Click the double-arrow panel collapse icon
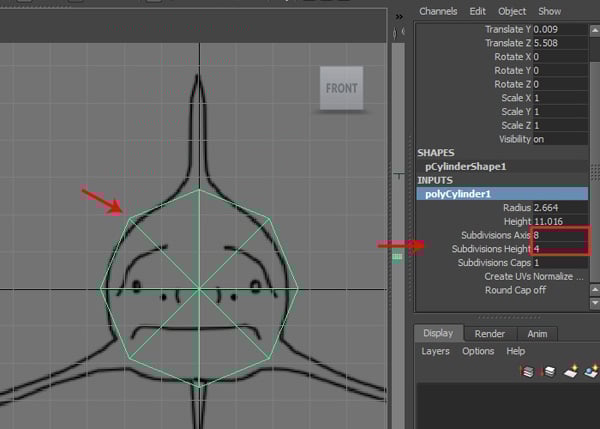600x429 pixels. (x=399, y=17)
